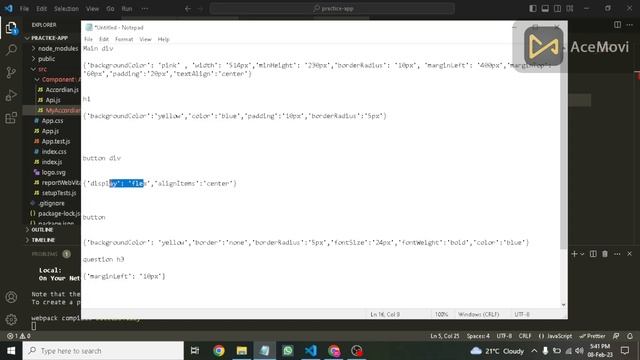Open Manage gear in activity bar
This screenshot has width=640, height=360.
[11, 319]
